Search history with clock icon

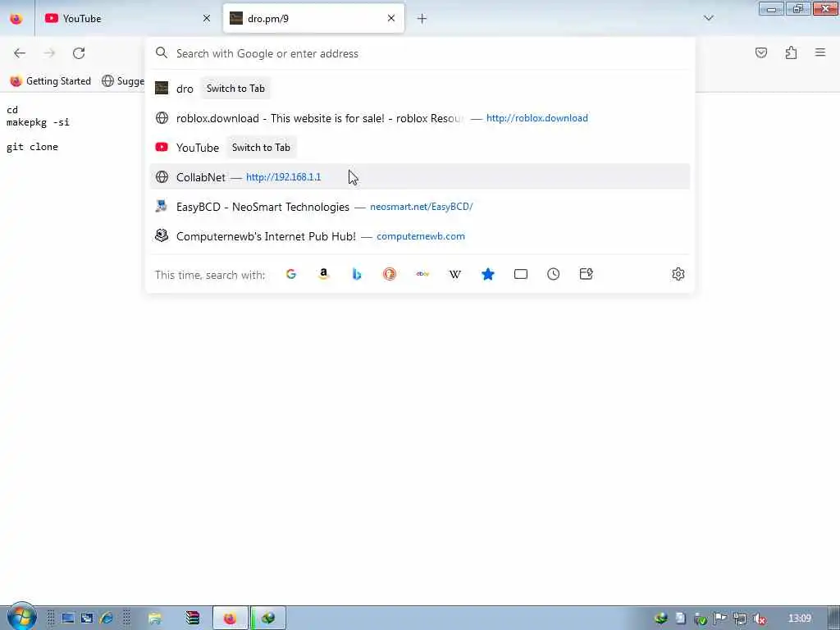coord(554,274)
